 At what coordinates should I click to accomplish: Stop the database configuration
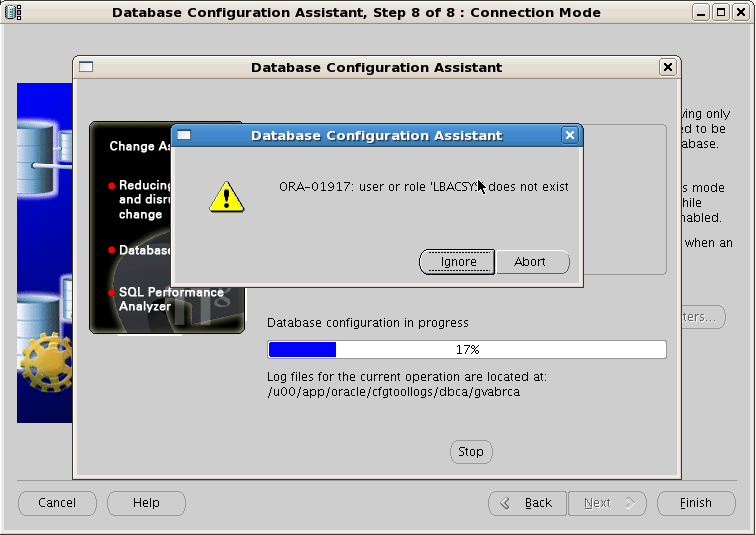click(471, 452)
